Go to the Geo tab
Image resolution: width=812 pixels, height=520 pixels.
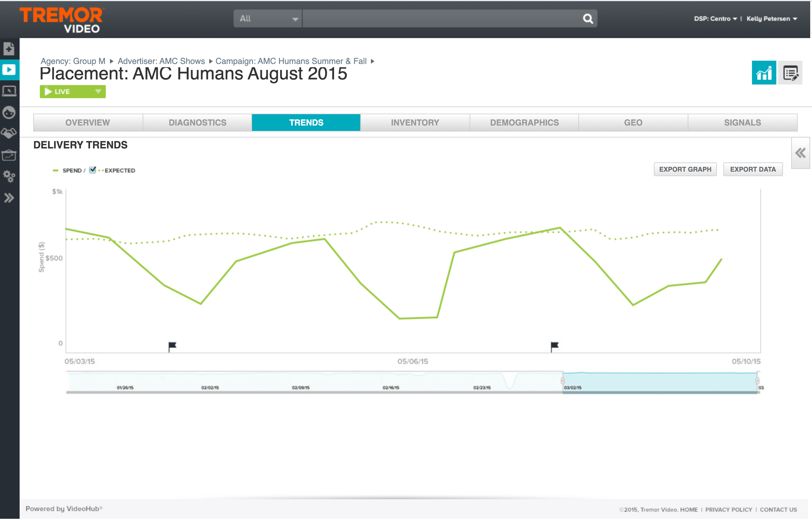[x=633, y=123]
